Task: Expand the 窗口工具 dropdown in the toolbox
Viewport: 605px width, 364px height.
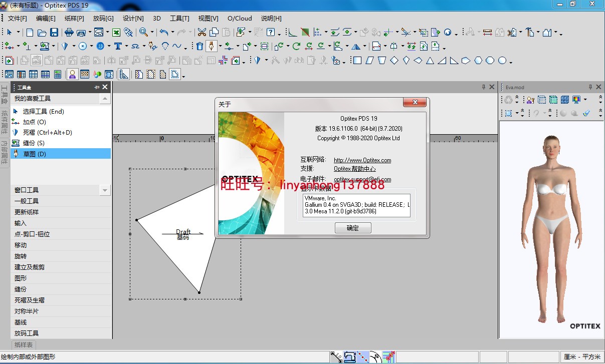Action: pyautogui.click(x=105, y=190)
